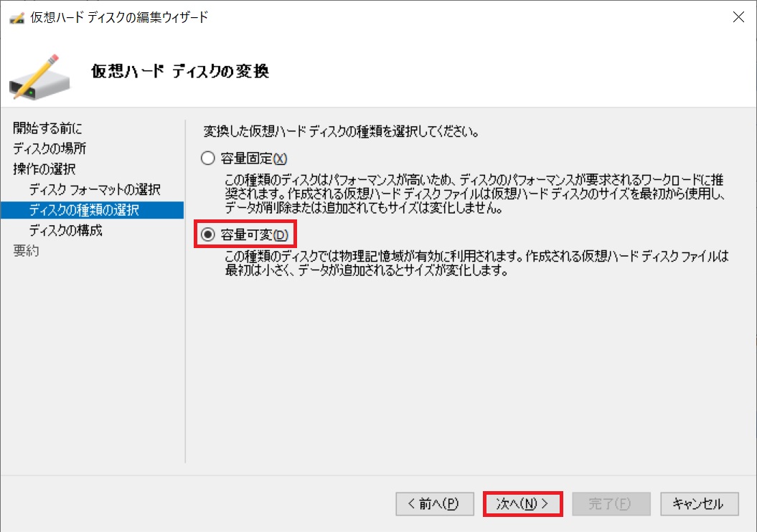Open the 操作の選択 step

[44, 168]
